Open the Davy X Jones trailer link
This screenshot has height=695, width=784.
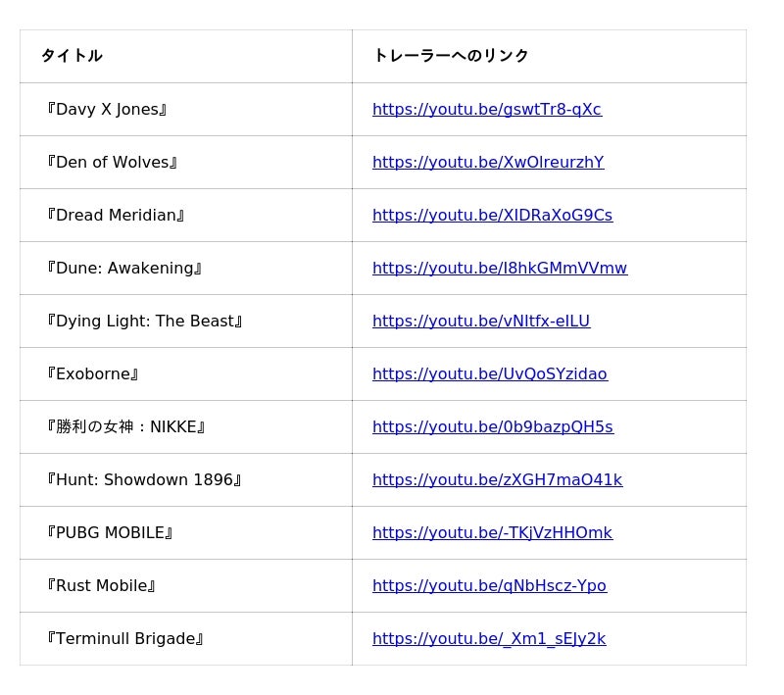486,110
